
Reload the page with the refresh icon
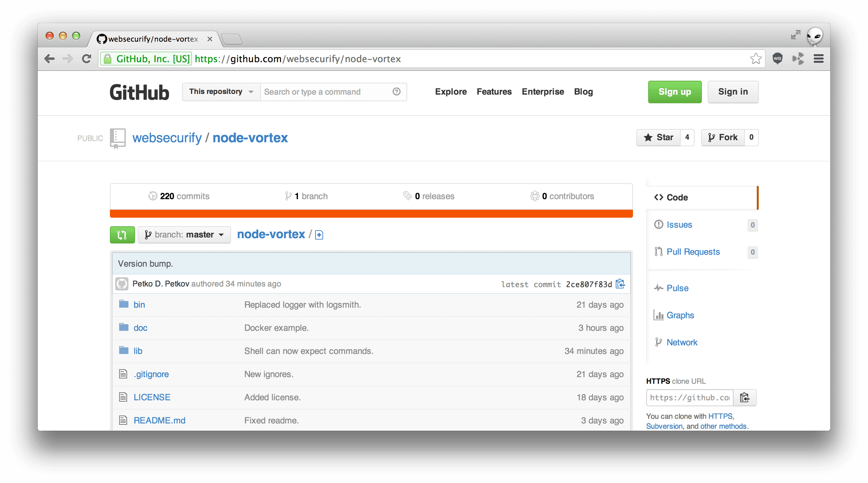click(x=87, y=59)
